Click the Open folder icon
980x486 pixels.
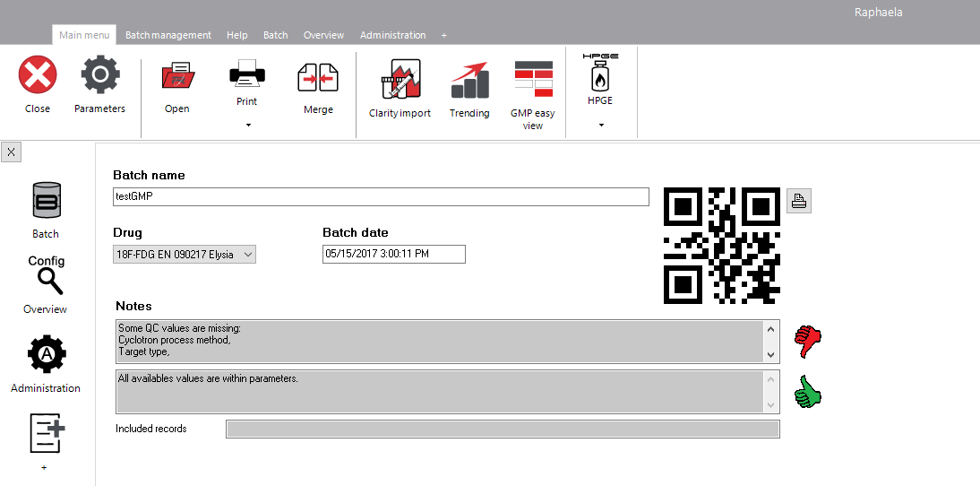(x=177, y=77)
